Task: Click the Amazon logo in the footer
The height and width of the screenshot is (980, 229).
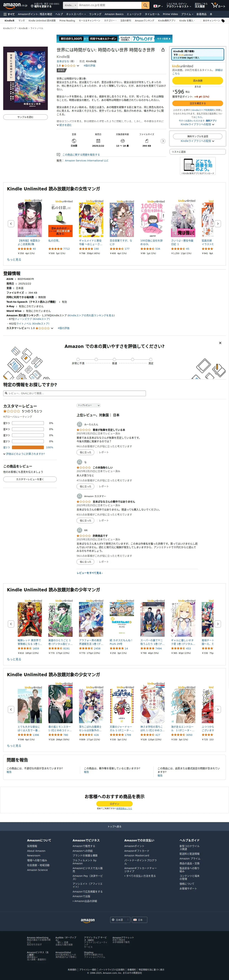Action: [88, 920]
